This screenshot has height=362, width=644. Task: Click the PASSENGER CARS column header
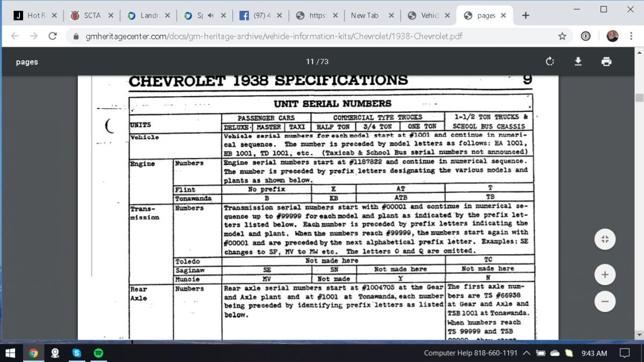click(266, 118)
